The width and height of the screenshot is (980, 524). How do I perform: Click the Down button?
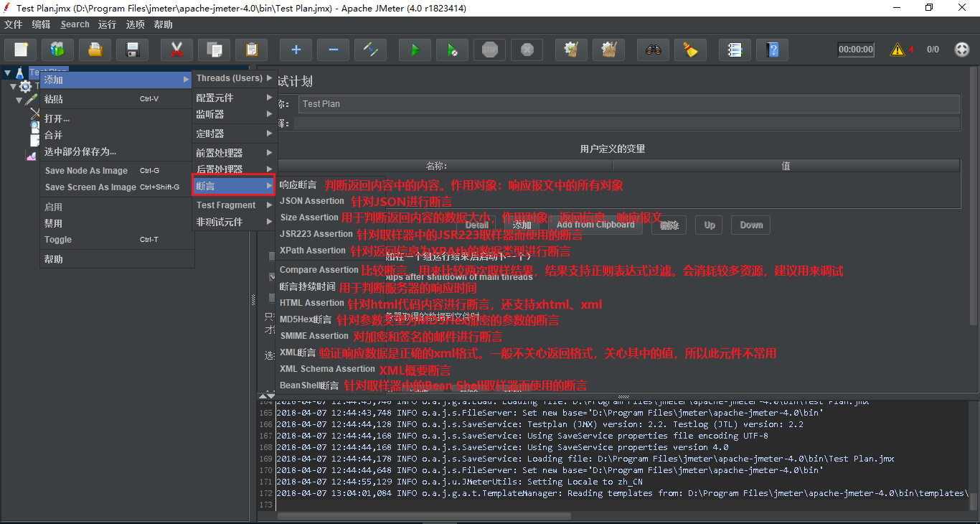(751, 225)
